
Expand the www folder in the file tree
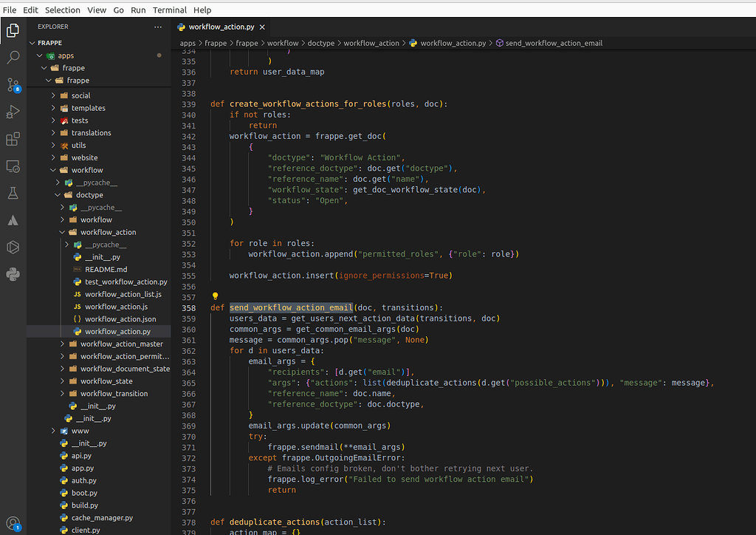(x=52, y=430)
